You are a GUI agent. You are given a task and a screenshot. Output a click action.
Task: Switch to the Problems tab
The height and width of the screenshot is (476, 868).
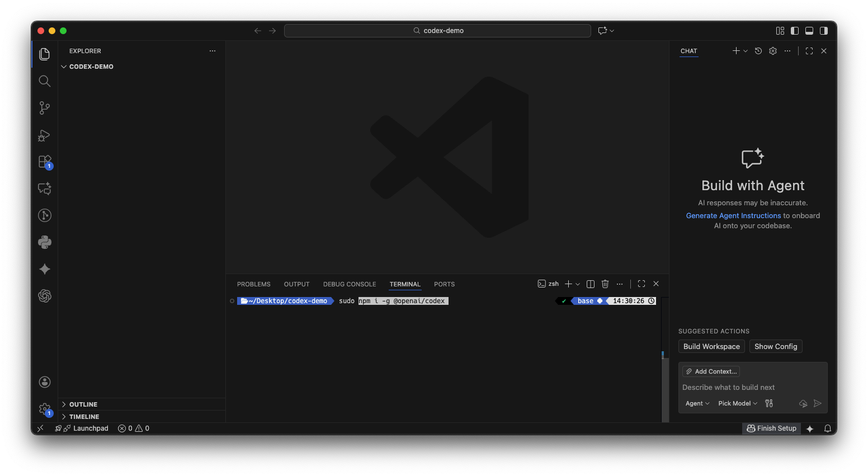[x=253, y=284]
